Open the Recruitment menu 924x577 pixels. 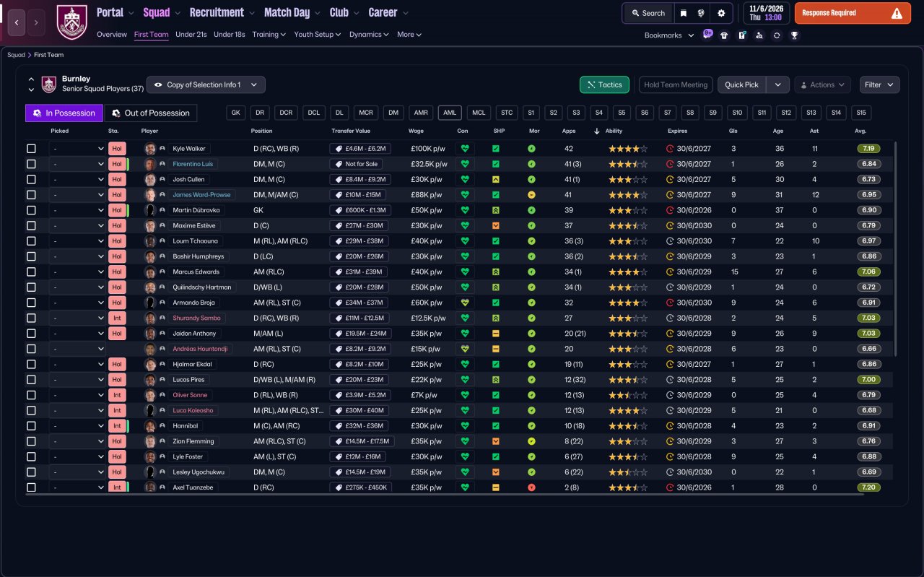[222, 12]
